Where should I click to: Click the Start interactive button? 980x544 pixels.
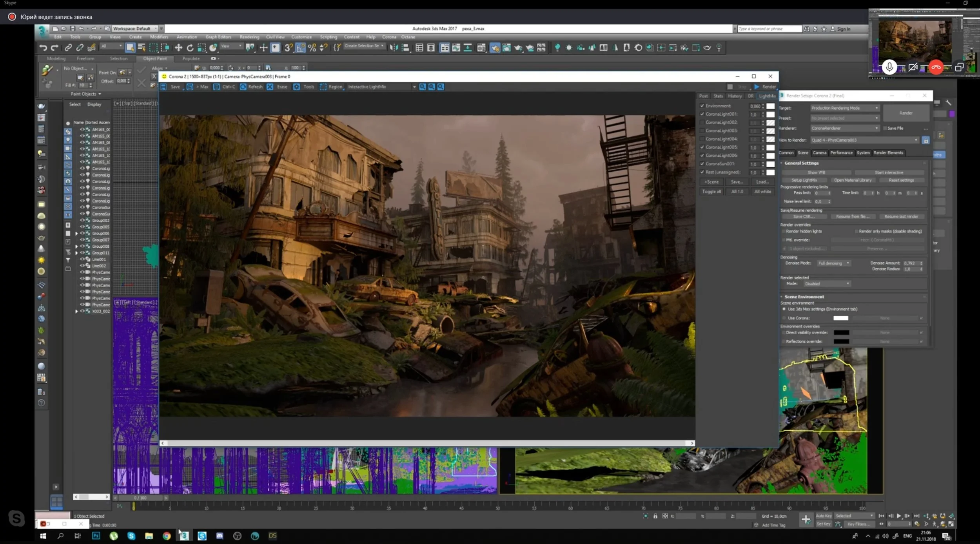(x=889, y=172)
